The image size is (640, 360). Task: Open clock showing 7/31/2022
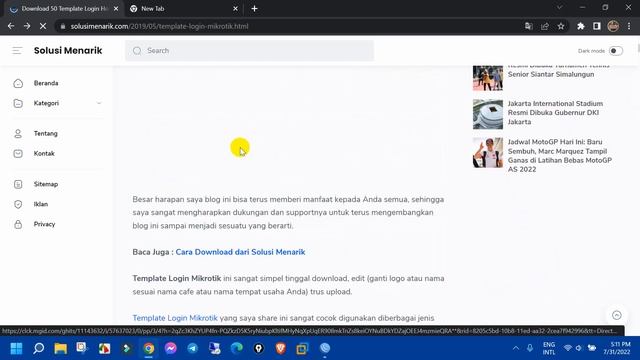[617, 348]
